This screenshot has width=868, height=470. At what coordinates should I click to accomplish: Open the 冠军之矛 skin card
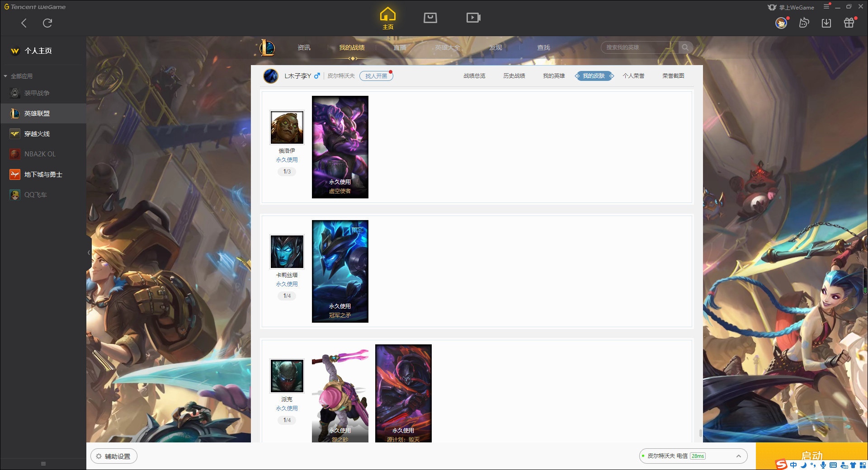[x=340, y=271]
